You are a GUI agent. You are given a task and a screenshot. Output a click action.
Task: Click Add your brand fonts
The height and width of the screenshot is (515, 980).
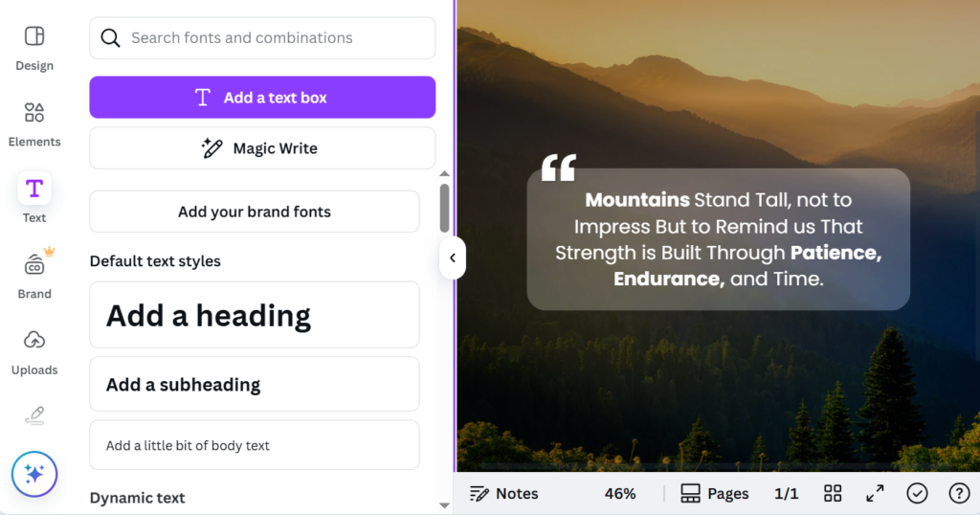coord(255,212)
